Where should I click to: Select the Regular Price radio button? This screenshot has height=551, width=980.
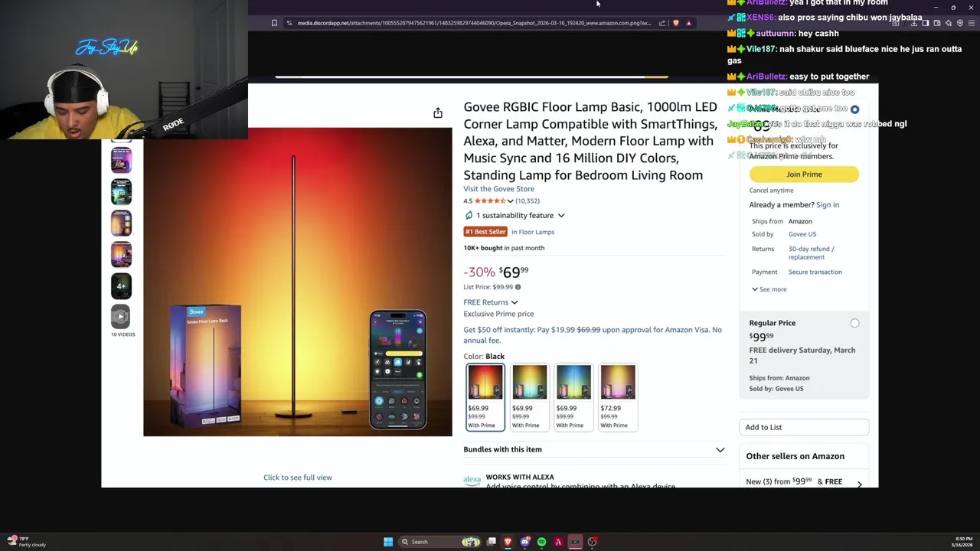[x=854, y=323]
